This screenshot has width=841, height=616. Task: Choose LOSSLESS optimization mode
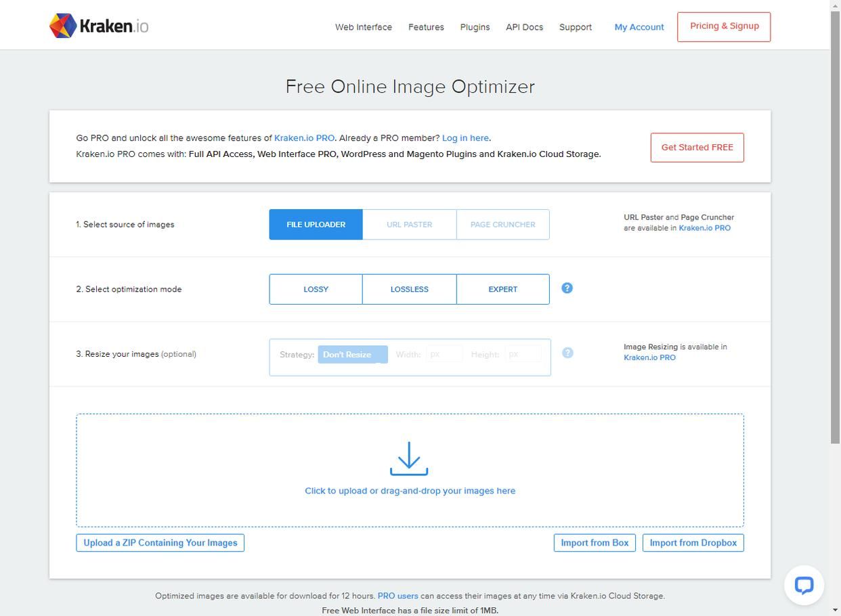[x=410, y=289]
